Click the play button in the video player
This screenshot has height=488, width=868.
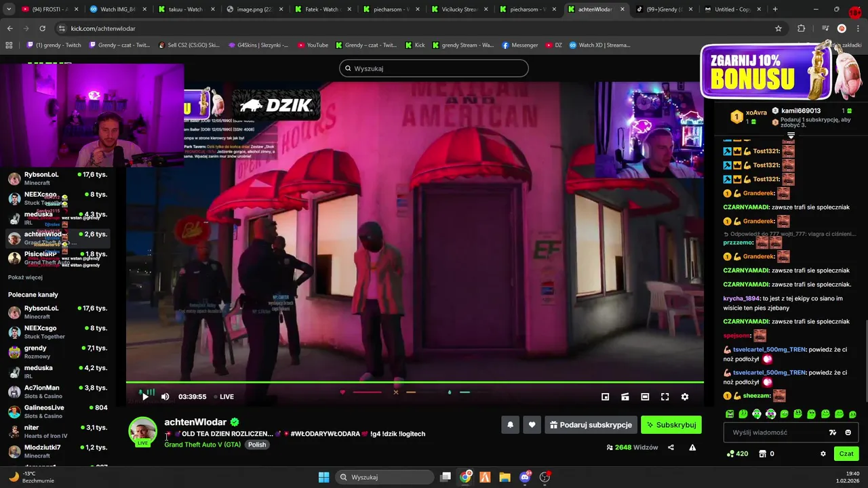pyautogui.click(x=145, y=396)
